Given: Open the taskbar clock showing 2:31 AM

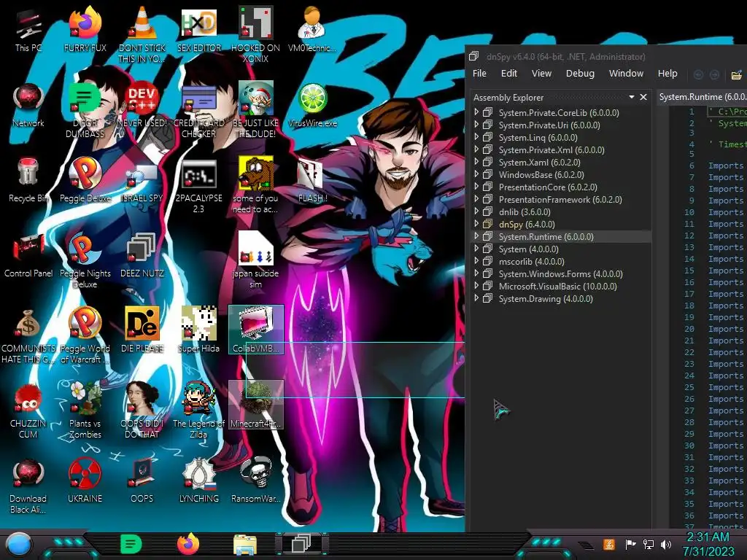Looking at the screenshot, I should point(708,544).
